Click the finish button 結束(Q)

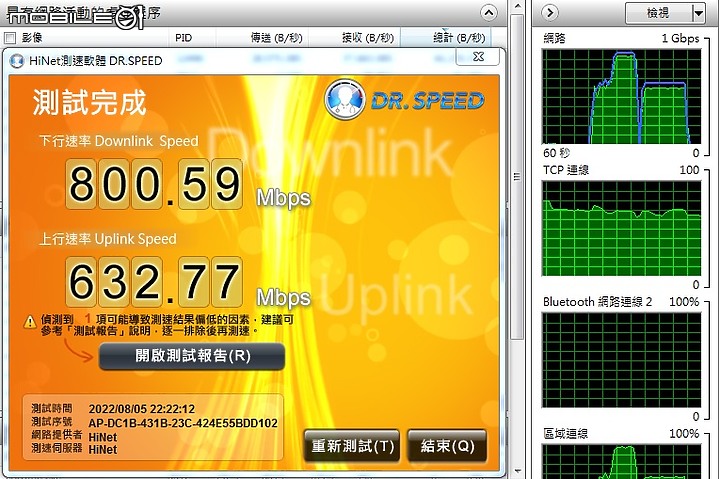(447, 446)
